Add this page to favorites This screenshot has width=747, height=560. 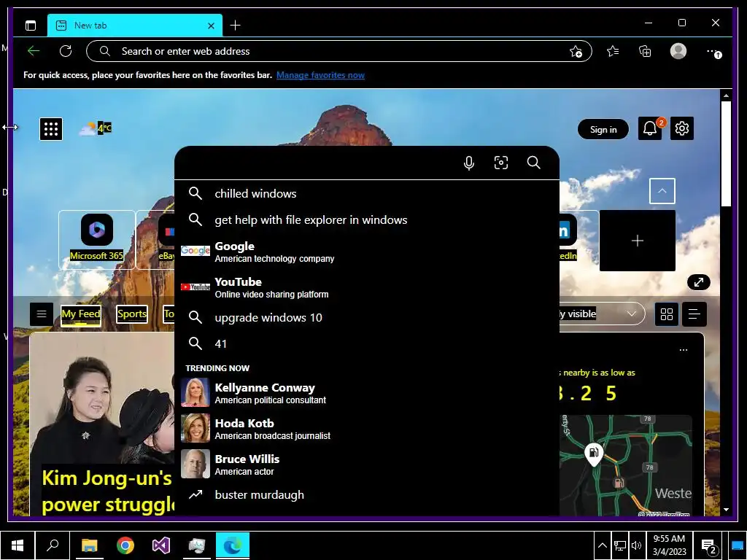coord(576,52)
